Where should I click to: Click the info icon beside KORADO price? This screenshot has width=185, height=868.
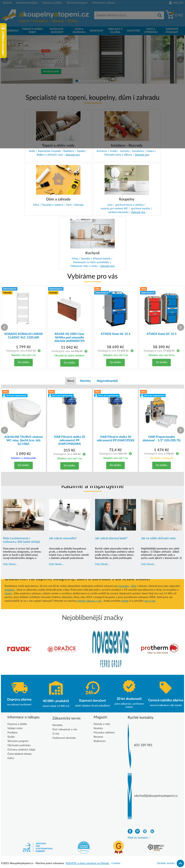39,351
